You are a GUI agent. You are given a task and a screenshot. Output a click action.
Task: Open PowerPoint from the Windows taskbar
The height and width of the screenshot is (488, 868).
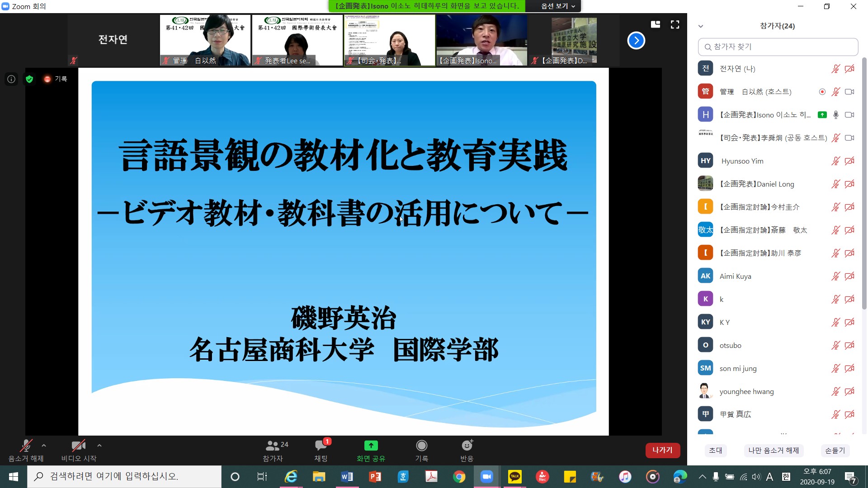375,477
